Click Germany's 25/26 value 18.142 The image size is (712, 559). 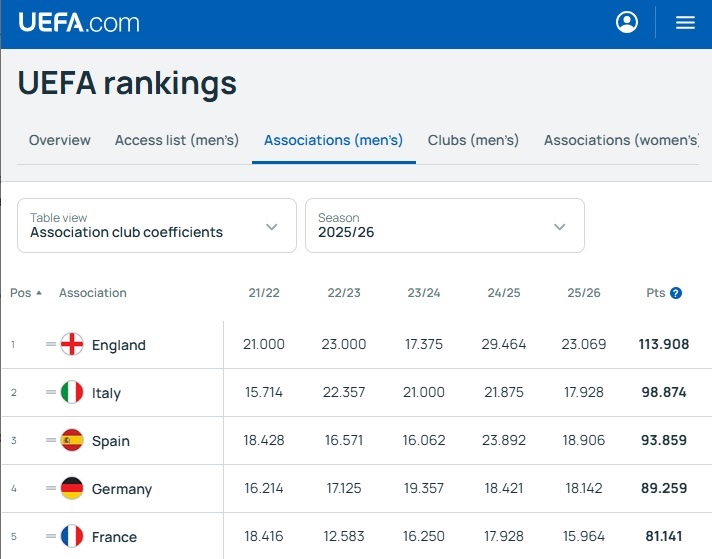pos(583,488)
